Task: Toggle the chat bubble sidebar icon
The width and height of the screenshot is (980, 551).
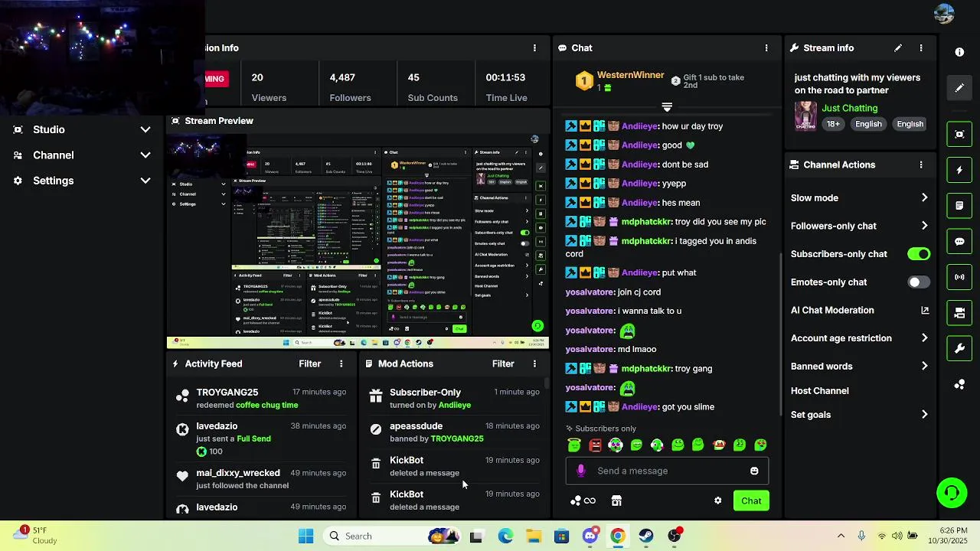Action: (x=959, y=241)
